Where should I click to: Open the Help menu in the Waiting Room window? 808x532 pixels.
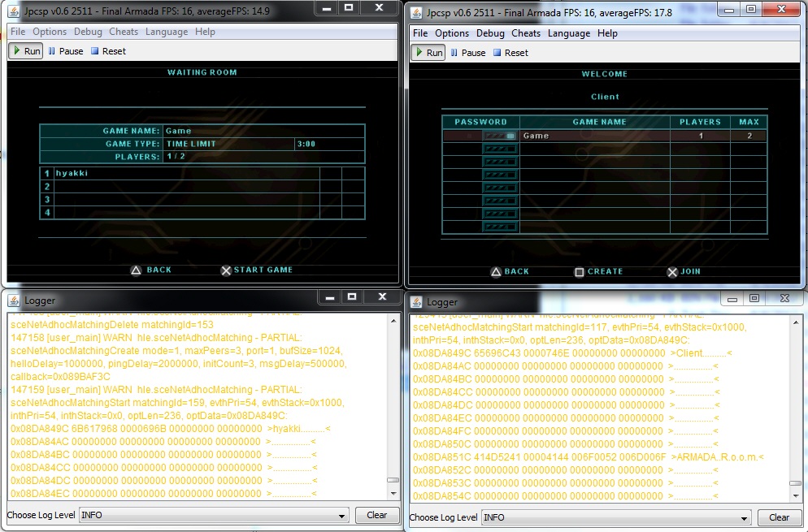coord(205,32)
